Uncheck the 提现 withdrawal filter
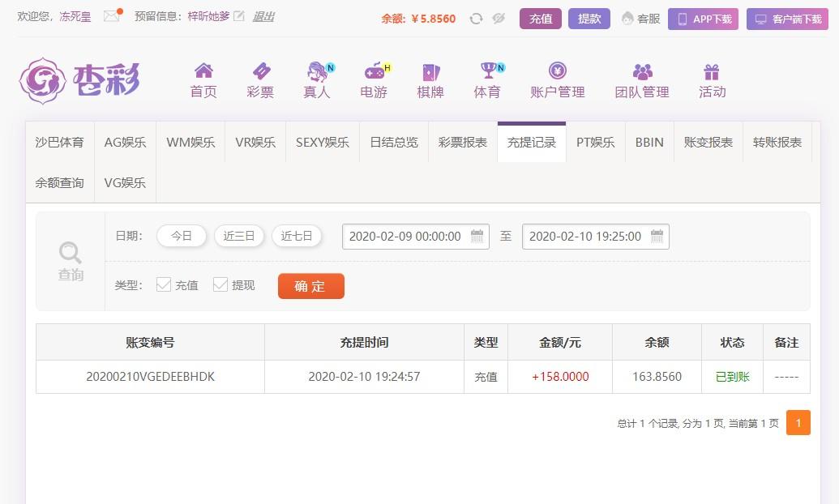 tap(220, 285)
